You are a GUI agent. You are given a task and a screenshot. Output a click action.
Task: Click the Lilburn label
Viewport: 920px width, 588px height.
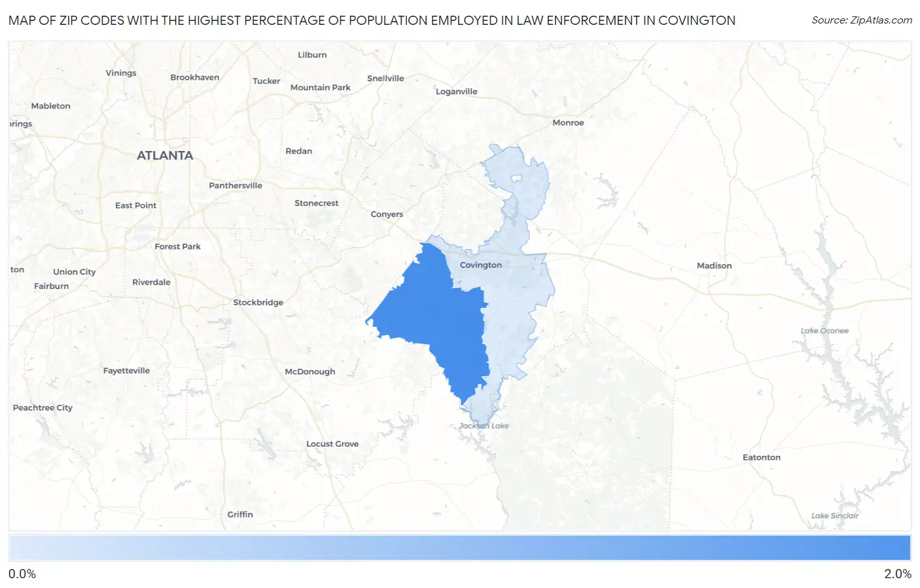click(x=312, y=55)
